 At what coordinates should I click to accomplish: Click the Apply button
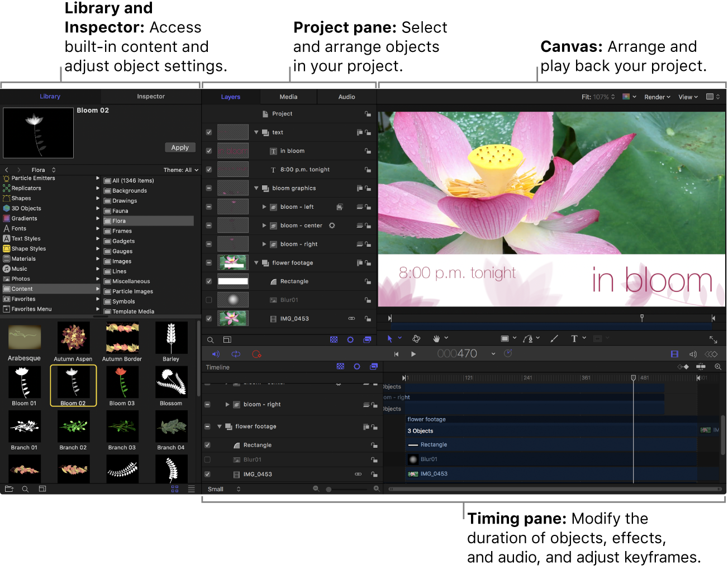coord(180,147)
